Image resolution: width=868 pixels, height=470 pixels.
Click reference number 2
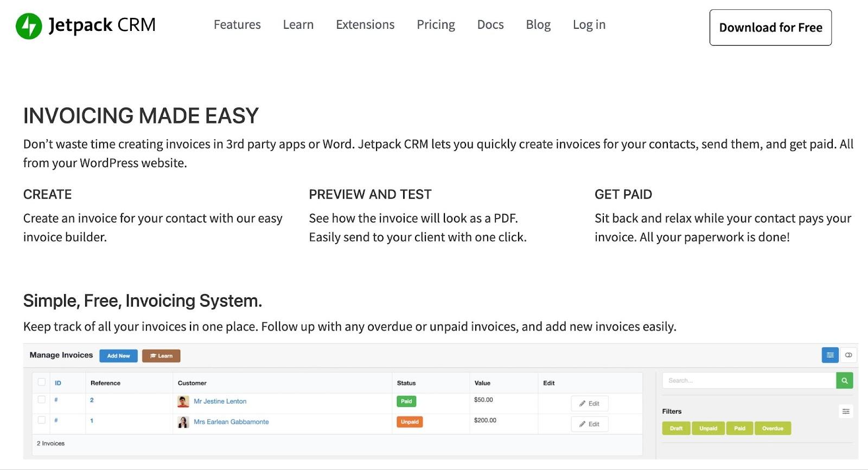pos(92,401)
